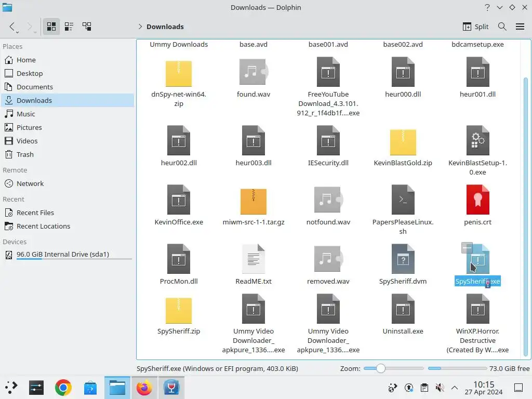Select FreeYouTubeDownload exe file icon
The width and height of the screenshot is (532, 399).
tap(328, 72)
